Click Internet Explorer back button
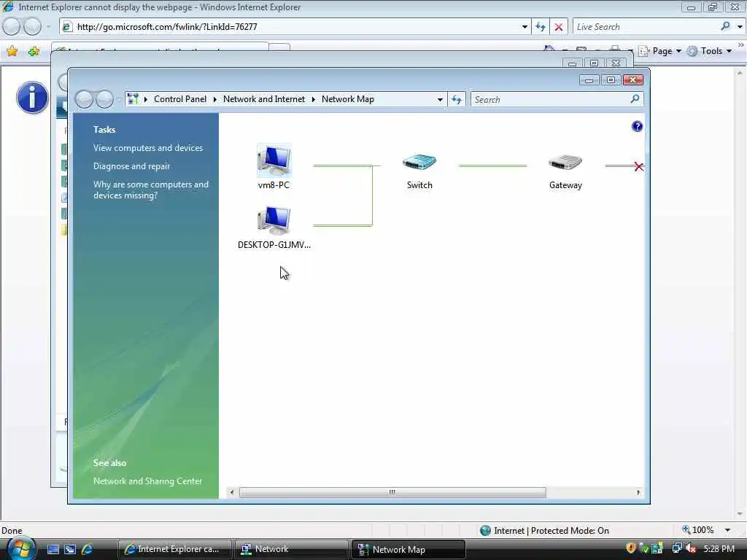747x560 pixels. click(x=12, y=27)
